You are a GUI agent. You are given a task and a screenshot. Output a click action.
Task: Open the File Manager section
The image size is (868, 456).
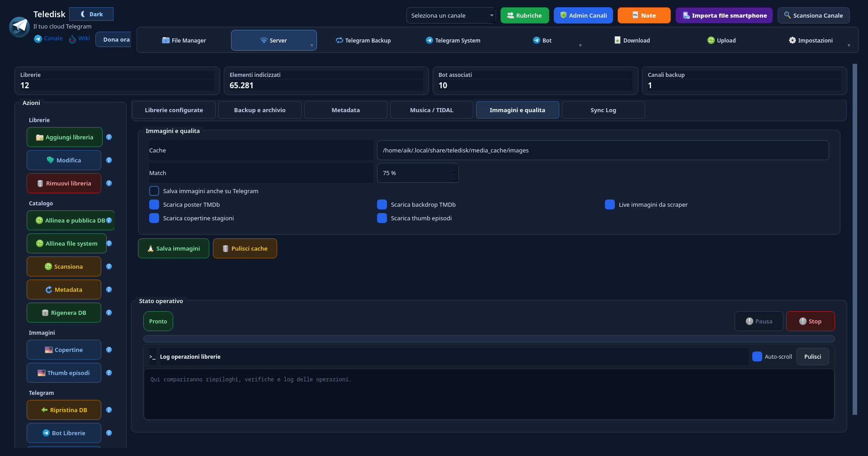tap(184, 40)
